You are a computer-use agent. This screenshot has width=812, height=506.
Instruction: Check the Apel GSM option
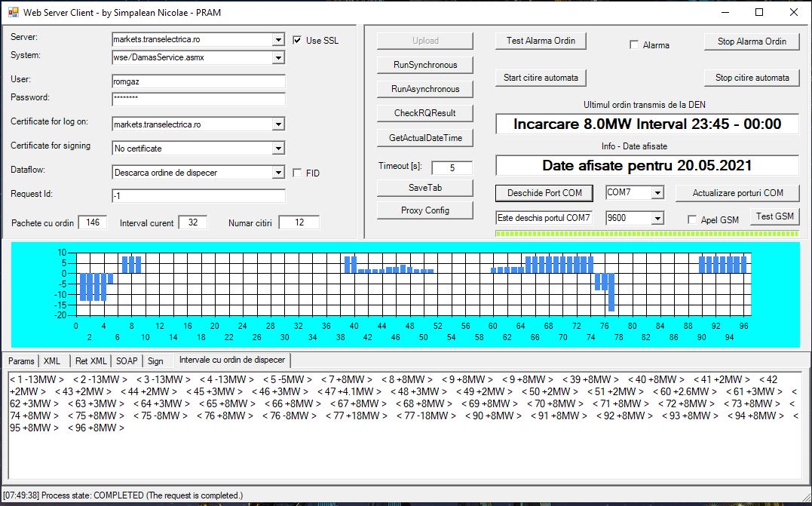693,219
